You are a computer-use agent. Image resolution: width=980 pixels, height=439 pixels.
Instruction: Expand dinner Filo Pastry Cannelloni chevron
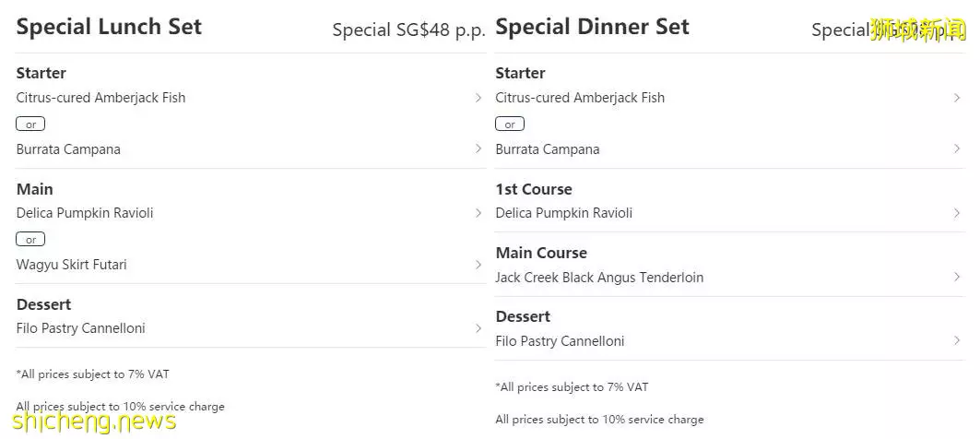[957, 341]
